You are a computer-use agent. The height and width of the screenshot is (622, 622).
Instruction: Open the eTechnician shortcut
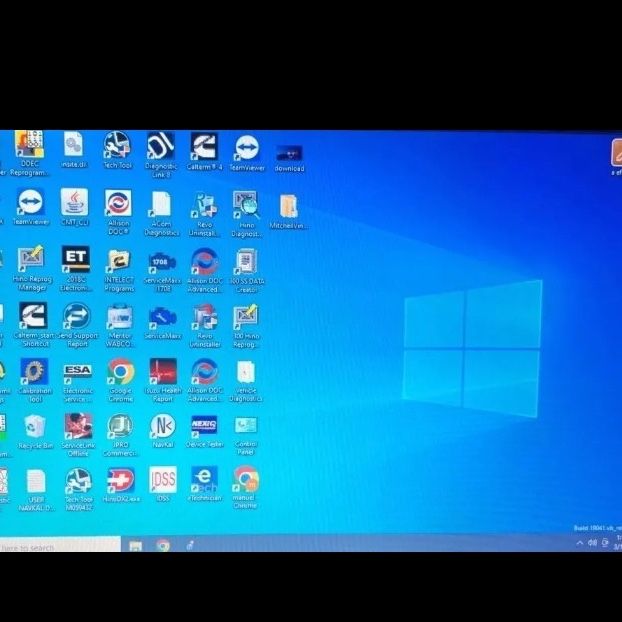click(205, 484)
